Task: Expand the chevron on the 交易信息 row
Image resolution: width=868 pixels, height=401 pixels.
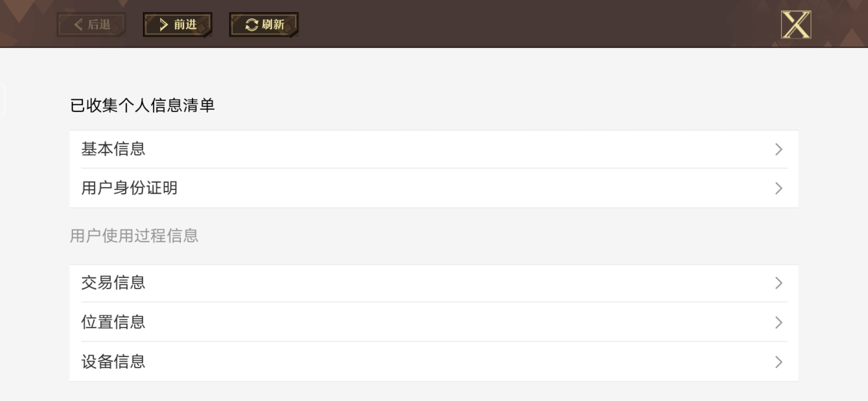Action: point(779,283)
